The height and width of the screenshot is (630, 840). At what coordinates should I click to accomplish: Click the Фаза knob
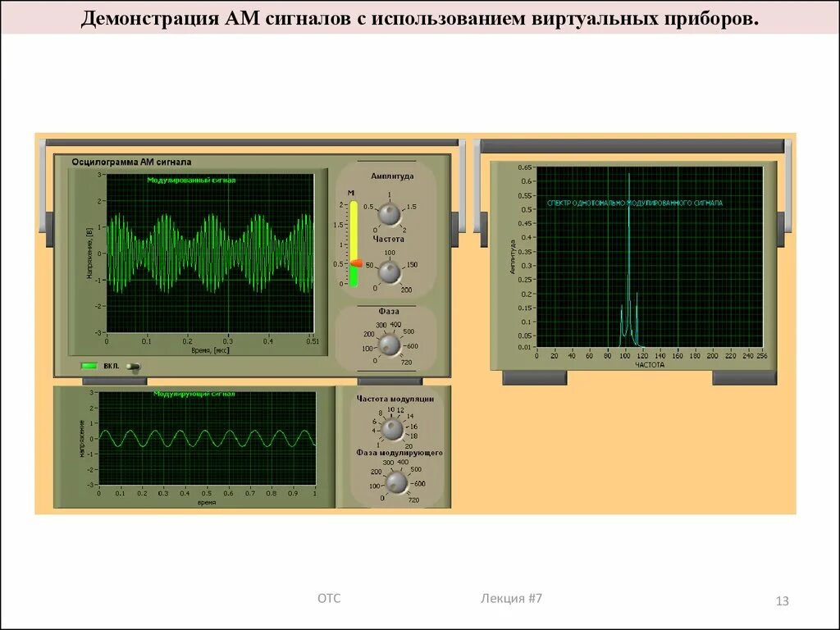390,345
